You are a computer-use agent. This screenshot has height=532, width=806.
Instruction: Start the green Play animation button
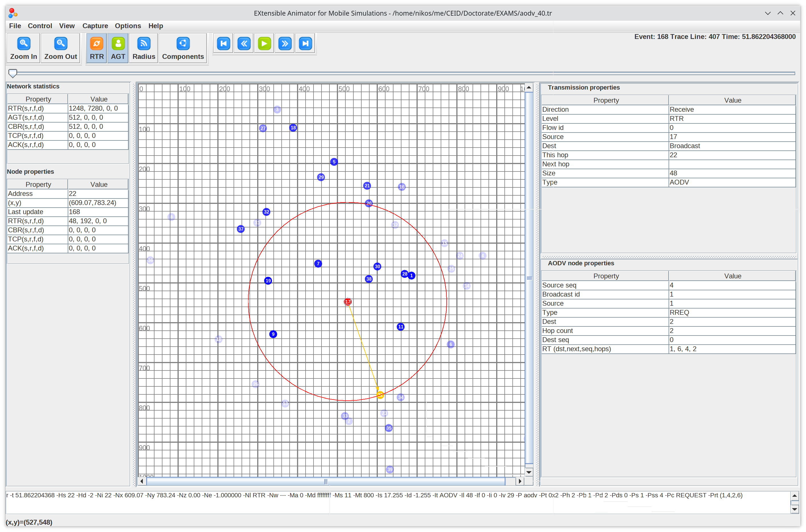[x=264, y=44]
